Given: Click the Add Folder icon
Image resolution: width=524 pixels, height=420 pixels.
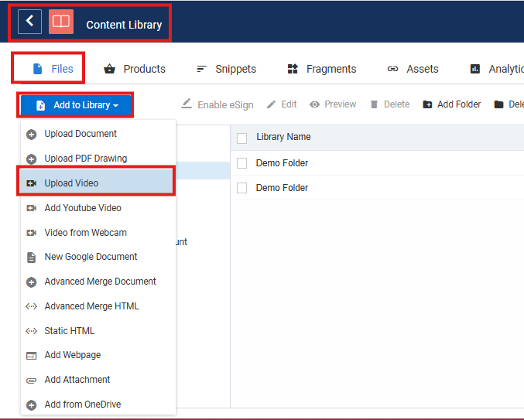Looking at the screenshot, I should (x=427, y=104).
